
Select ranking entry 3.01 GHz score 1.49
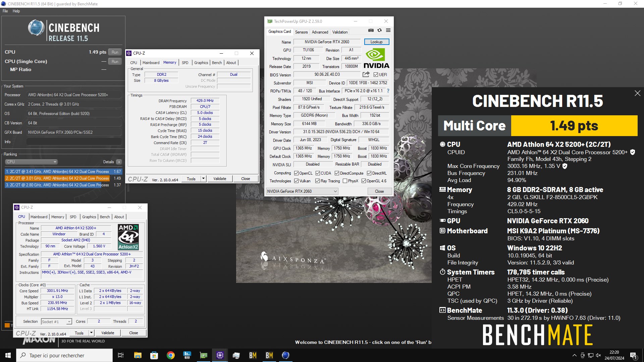(63, 178)
